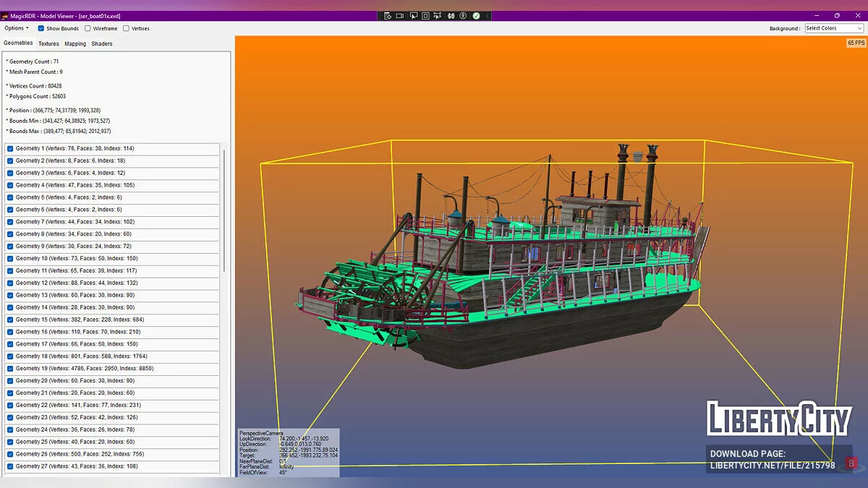Enable the Wireframe checkbox

tap(88, 28)
